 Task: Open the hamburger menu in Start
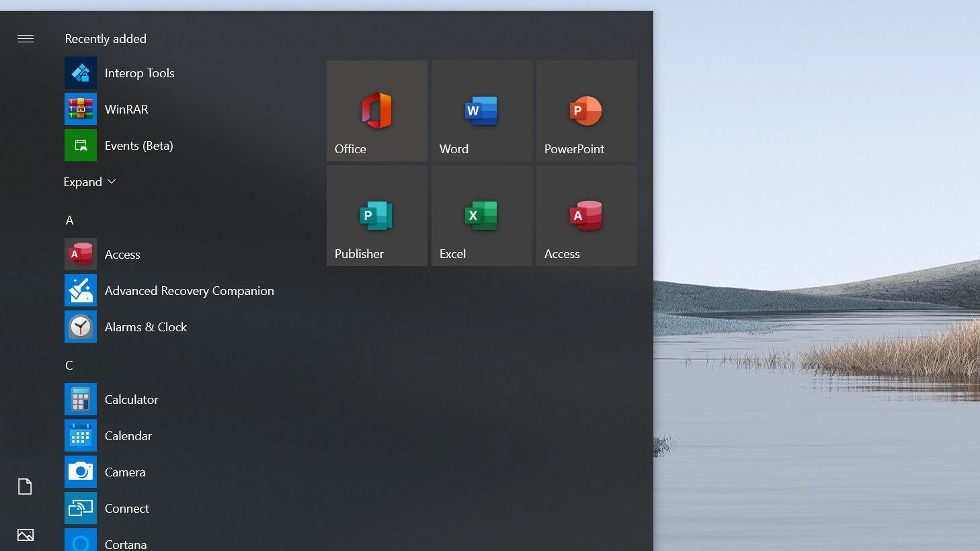click(x=26, y=39)
